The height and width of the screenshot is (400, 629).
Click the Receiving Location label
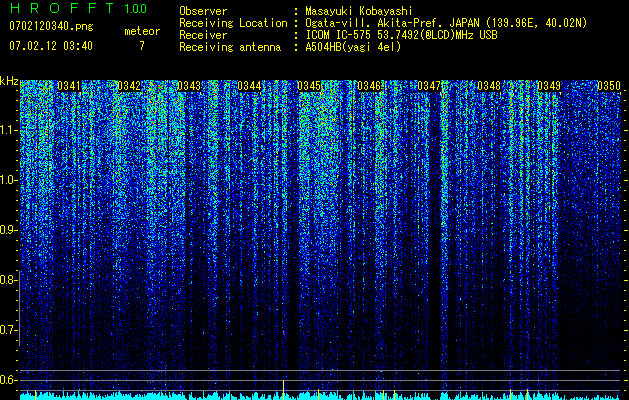coord(233,23)
